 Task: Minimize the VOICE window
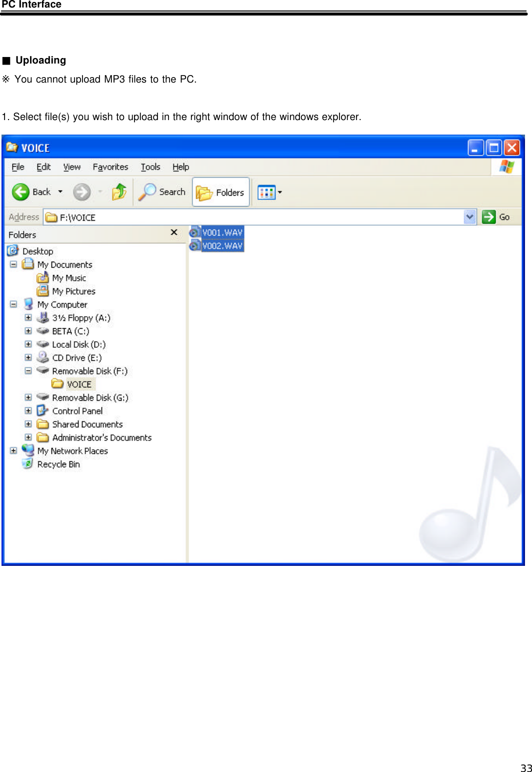click(475, 148)
